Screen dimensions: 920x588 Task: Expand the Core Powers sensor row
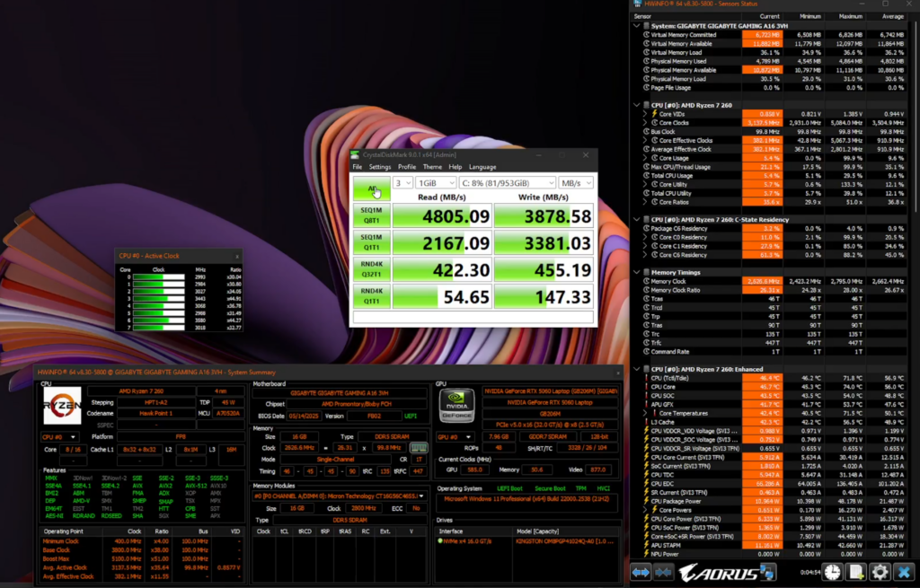pyautogui.click(x=645, y=510)
